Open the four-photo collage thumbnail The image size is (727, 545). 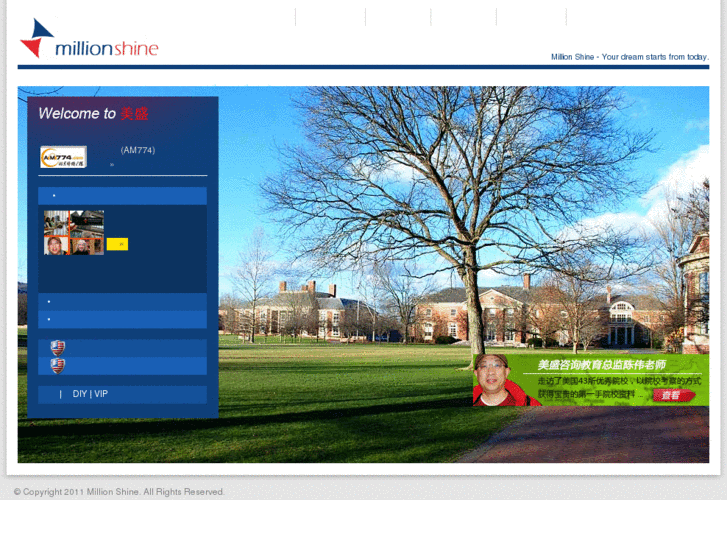(74, 232)
